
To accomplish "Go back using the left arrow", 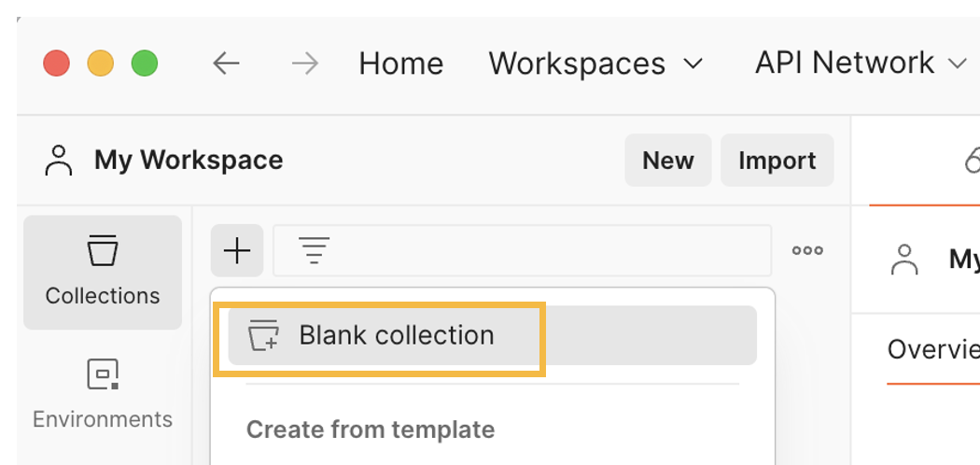I will click(x=226, y=63).
